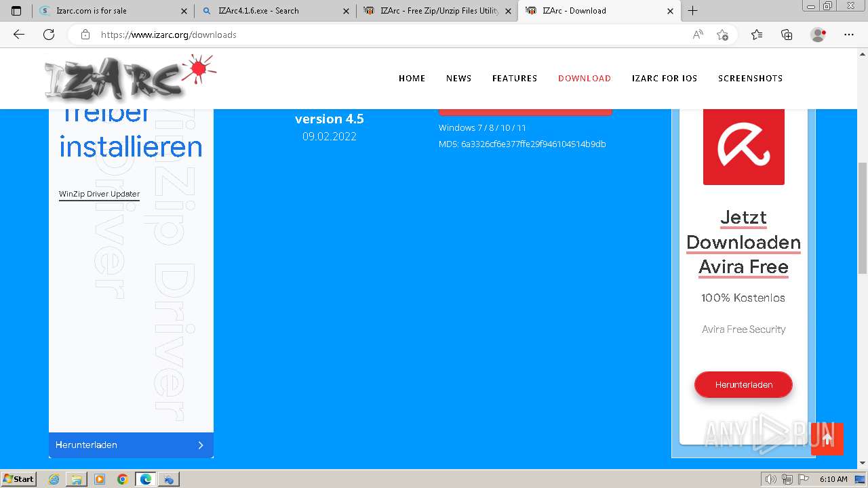Viewport: 868px width, 488px height.
Task: Click the IZArc logo
Action: pyautogui.click(x=131, y=78)
